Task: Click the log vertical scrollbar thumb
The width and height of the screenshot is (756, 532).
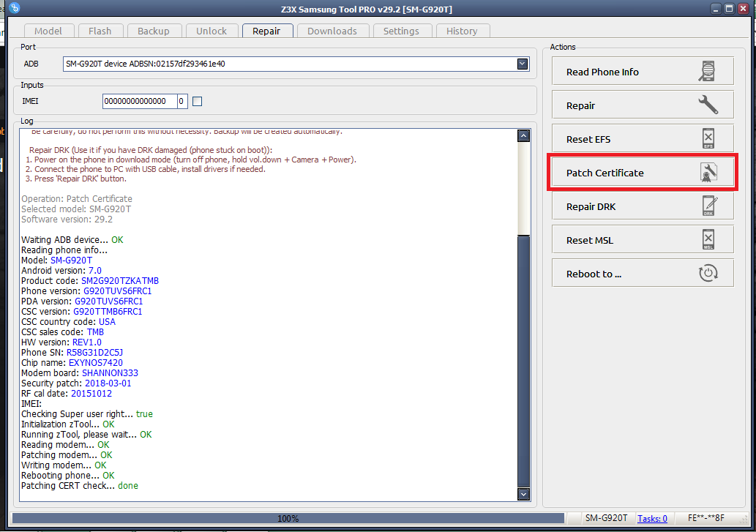Action: (x=523, y=361)
